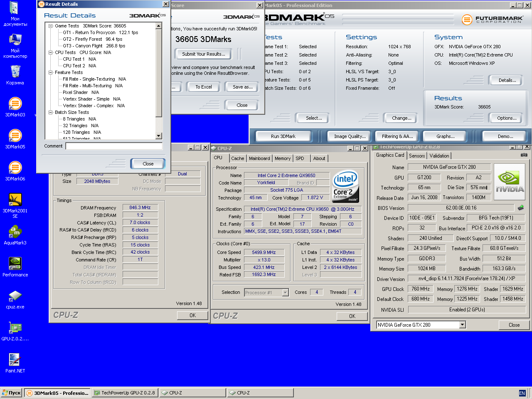Viewport: 532px width, 399px height.
Task: Click the GPU-Z screenshot camera icon
Action: (524, 155)
